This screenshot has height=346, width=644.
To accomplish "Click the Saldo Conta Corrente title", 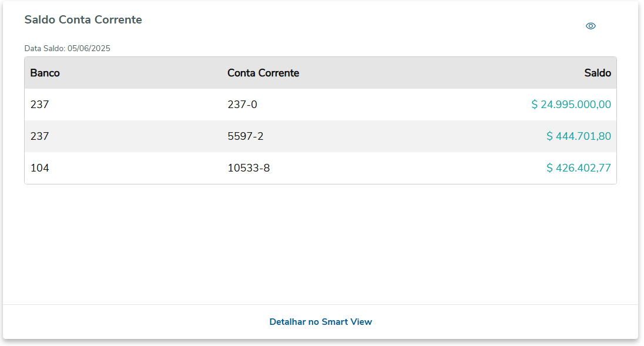I will coord(83,20).
